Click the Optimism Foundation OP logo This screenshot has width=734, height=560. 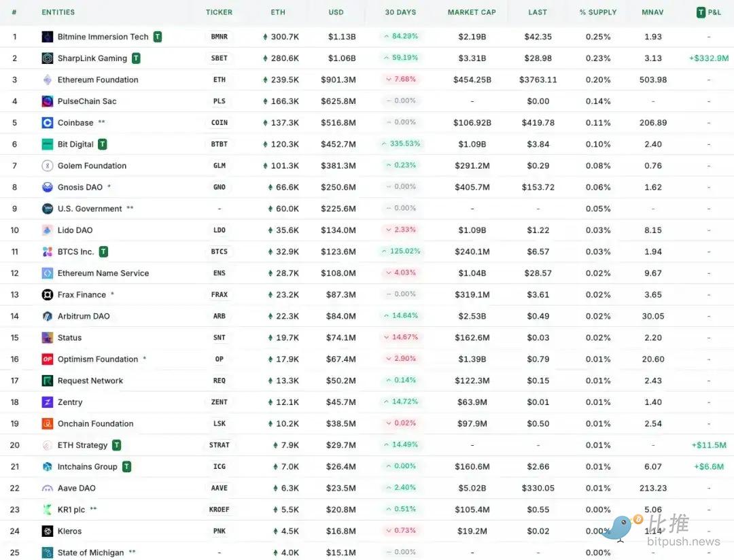coord(48,359)
